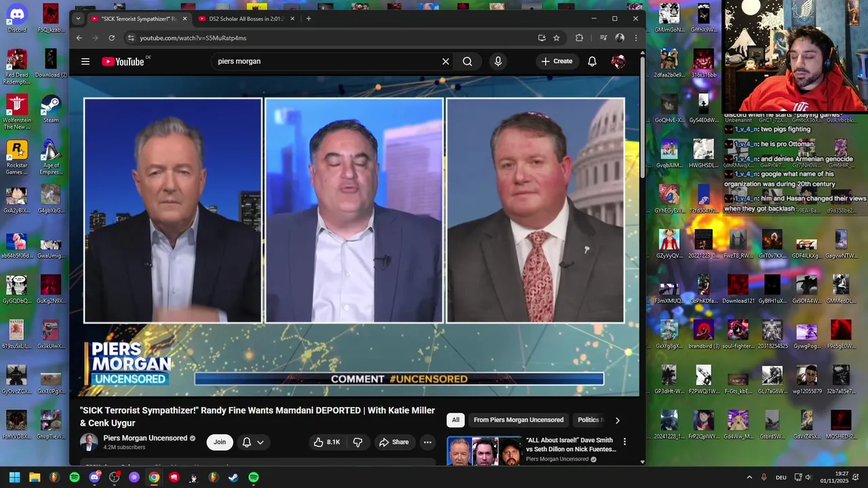Select From Piers Morgan Uncensored chip
Image resolution: width=868 pixels, height=488 pixels.
pyautogui.click(x=519, y=420)
